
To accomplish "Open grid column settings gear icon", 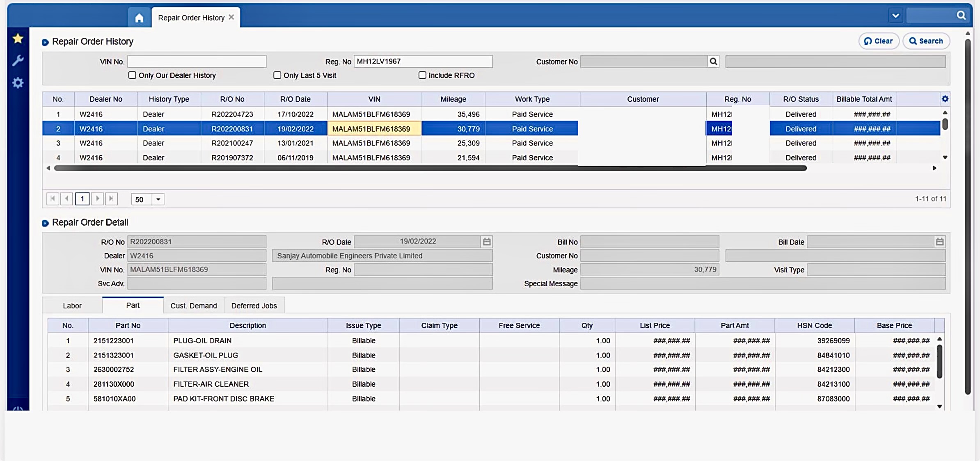I will [945, 99].
